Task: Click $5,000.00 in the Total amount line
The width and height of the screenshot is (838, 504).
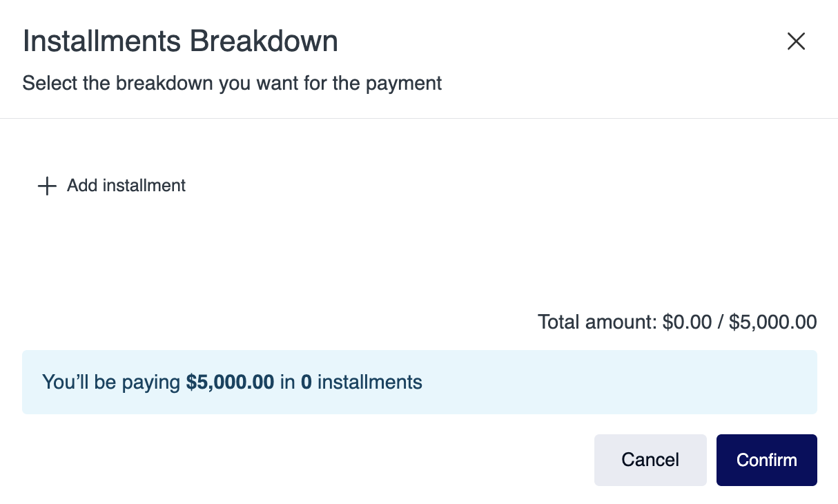Action: (772, 322)
